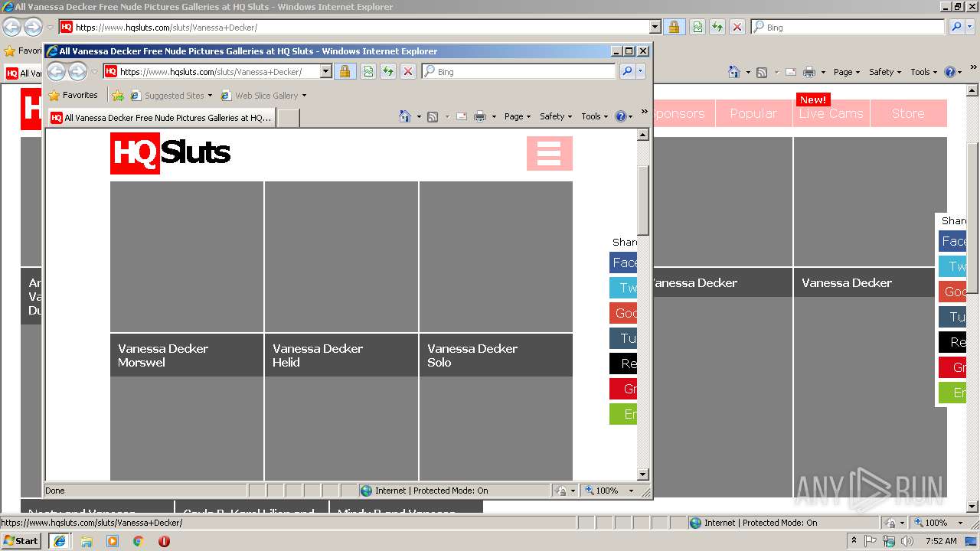This screenshot has width=980, height=551.
Task: Open the Page menu in front window
Action: coord(518,116)
